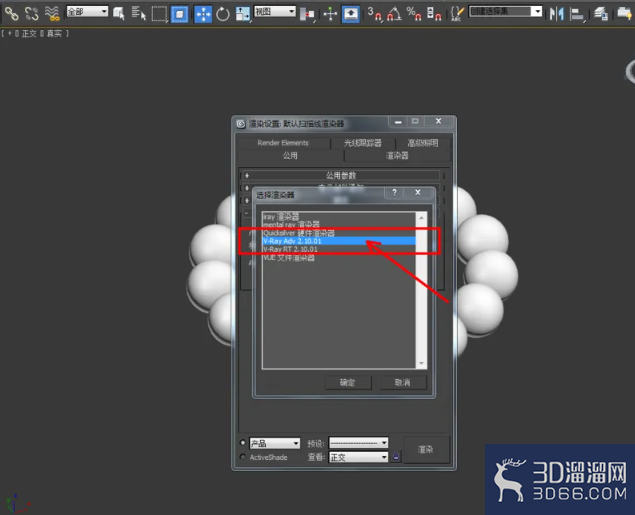Open Select by Name list icon
Viewport: 635px width, 515px height.
coord(139,14)
